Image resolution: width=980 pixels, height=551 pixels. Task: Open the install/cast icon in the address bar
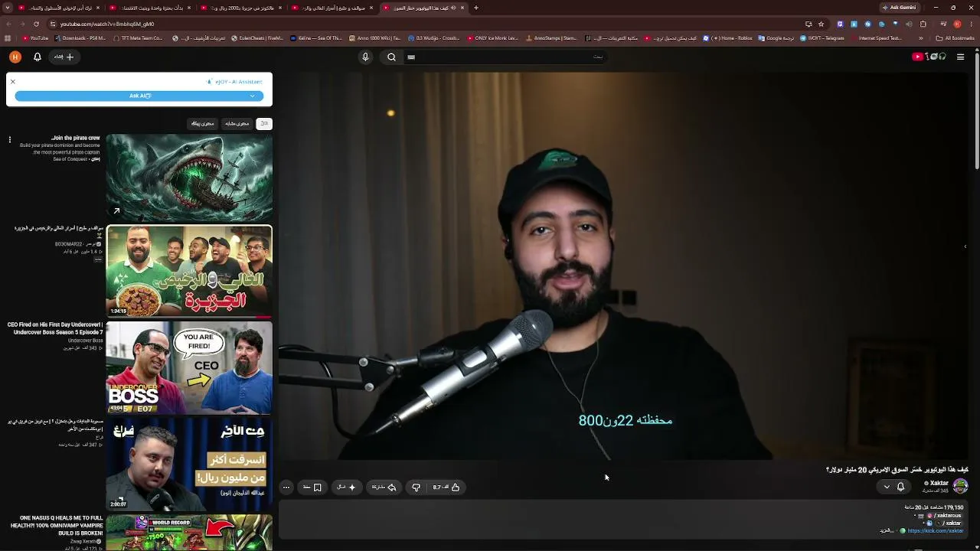pyautogui.click(x=808, y=24)
